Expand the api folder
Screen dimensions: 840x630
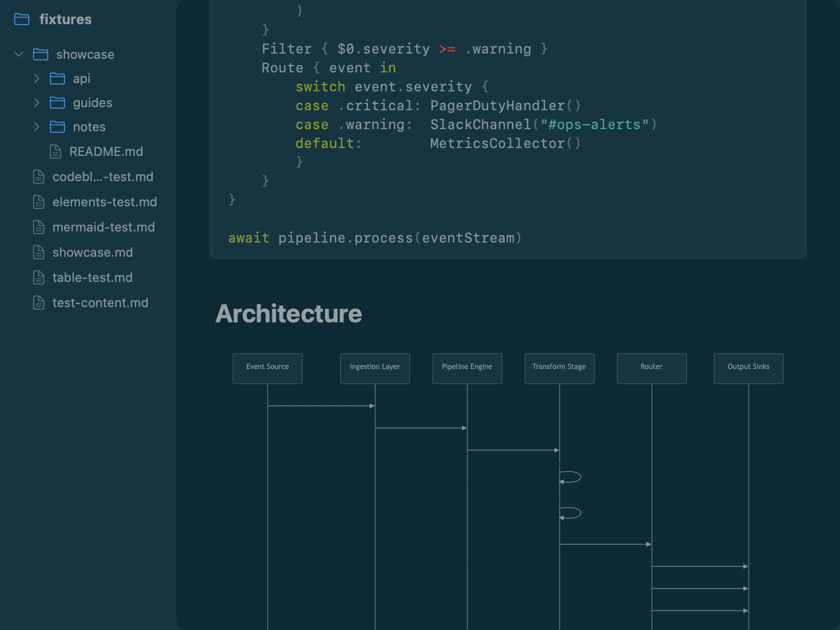coord(36,78)
